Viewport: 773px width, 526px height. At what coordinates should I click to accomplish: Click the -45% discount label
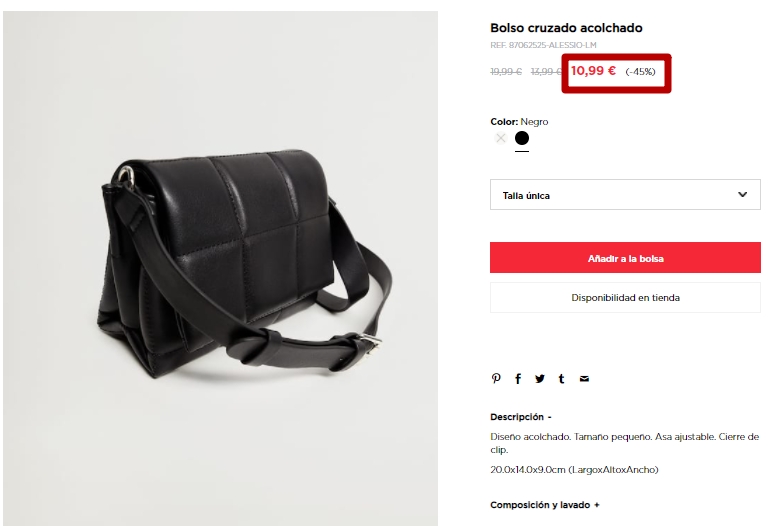(640, 72)
